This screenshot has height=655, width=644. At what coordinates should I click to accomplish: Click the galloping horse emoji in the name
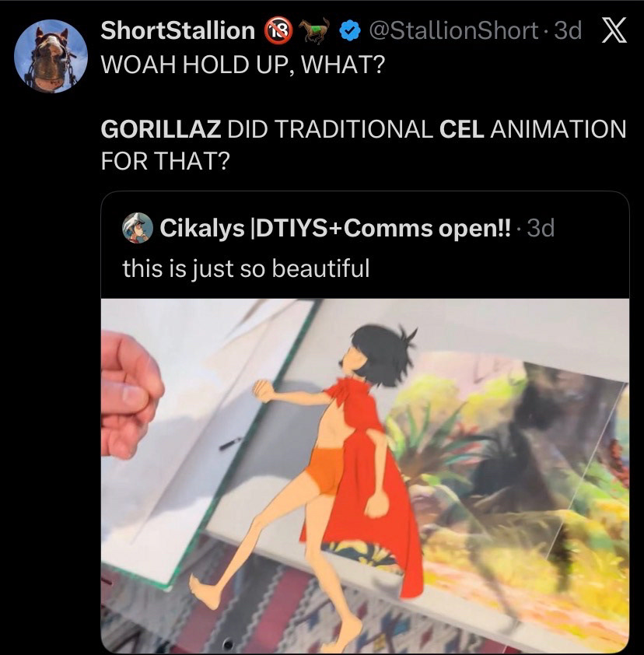click(x=317, y=30)
